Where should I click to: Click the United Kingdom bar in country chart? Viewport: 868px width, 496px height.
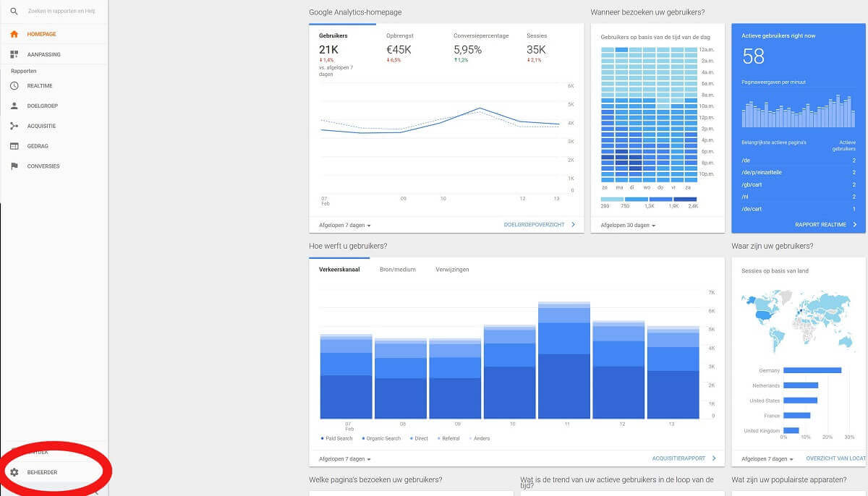[x=791, y=431]
